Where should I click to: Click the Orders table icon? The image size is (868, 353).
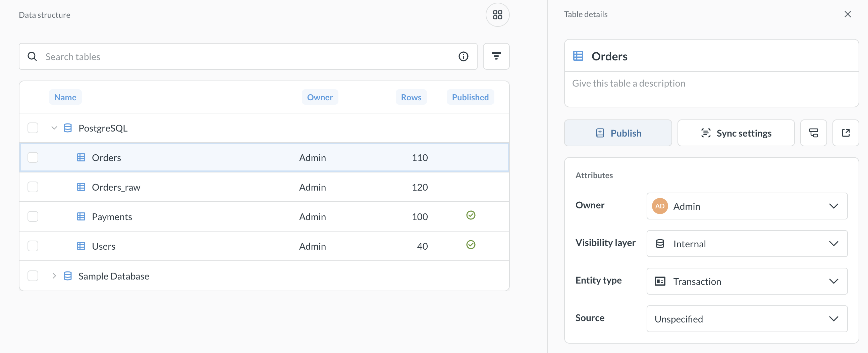click(x=81, y=157)
